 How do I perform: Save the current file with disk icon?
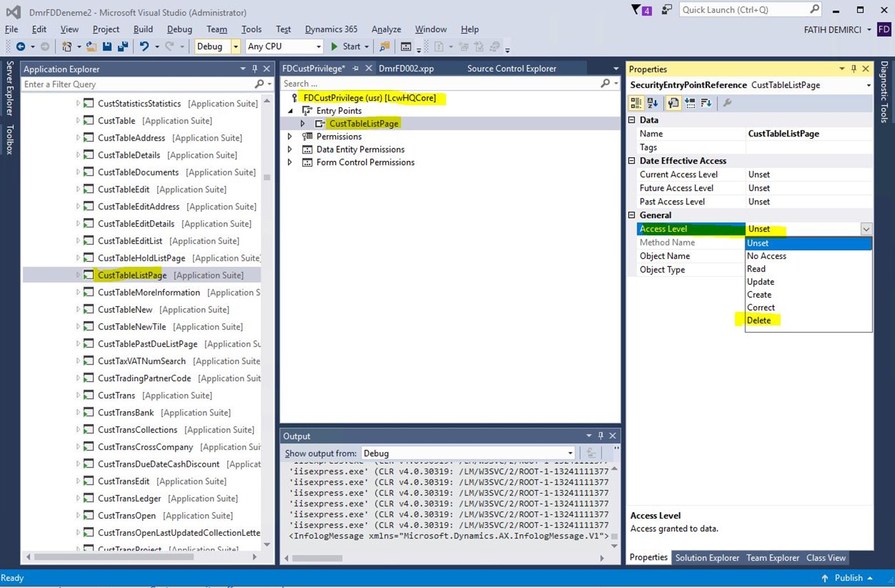click(x=107, y=46)
